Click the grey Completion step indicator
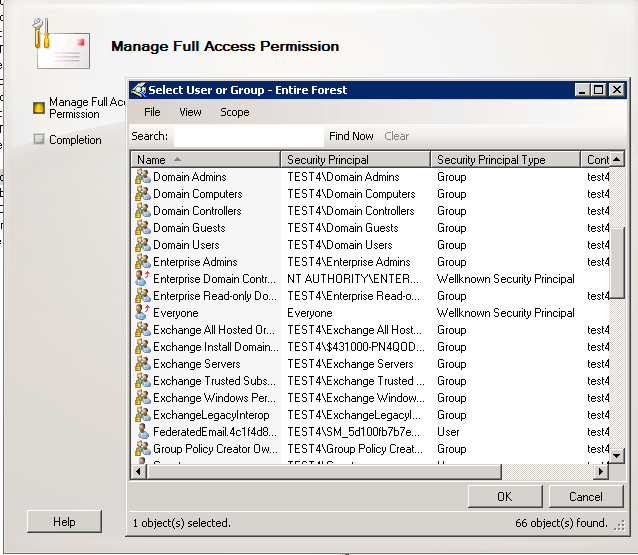Image resolution: width=638 pixels, height=555 pixels. pyautogui.click(x=39, y=139)
